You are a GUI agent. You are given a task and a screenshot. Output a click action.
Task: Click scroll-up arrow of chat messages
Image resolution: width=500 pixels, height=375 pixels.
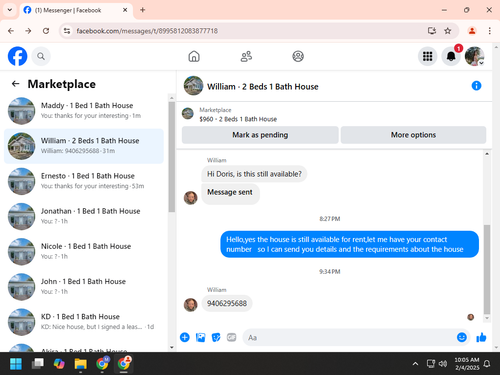[x=487, y=154]
